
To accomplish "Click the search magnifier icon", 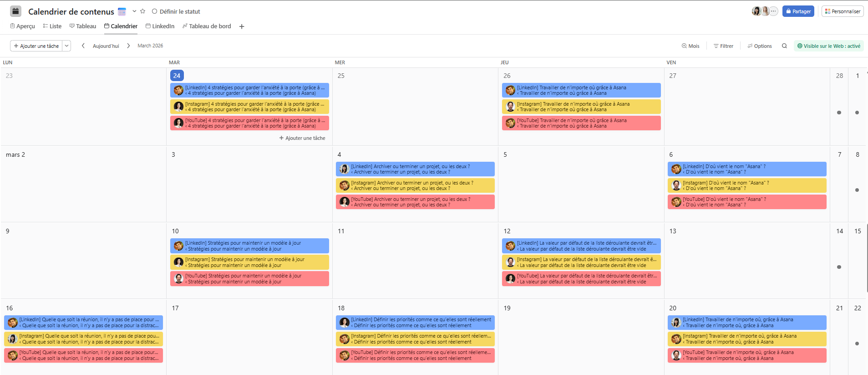I will (784, 46).
